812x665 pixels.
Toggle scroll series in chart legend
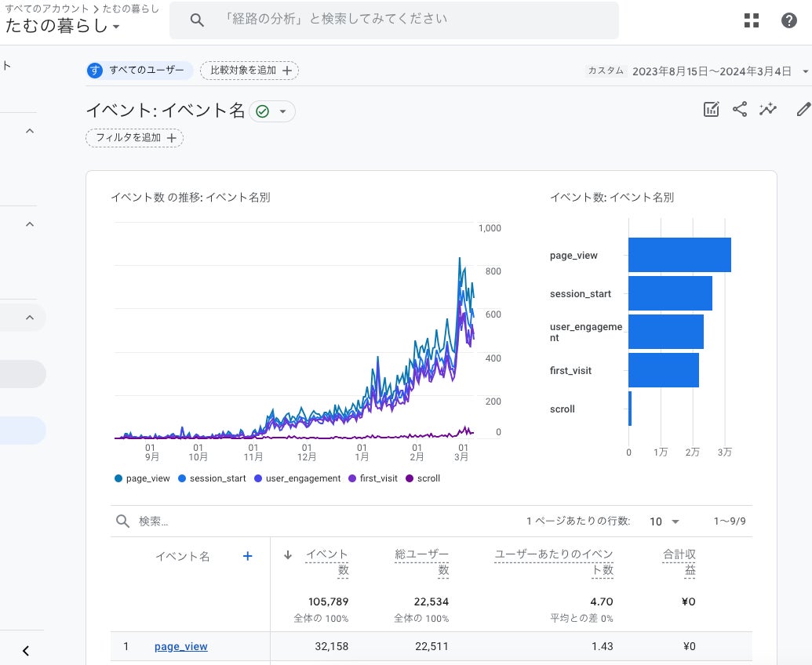pos(424,478)
